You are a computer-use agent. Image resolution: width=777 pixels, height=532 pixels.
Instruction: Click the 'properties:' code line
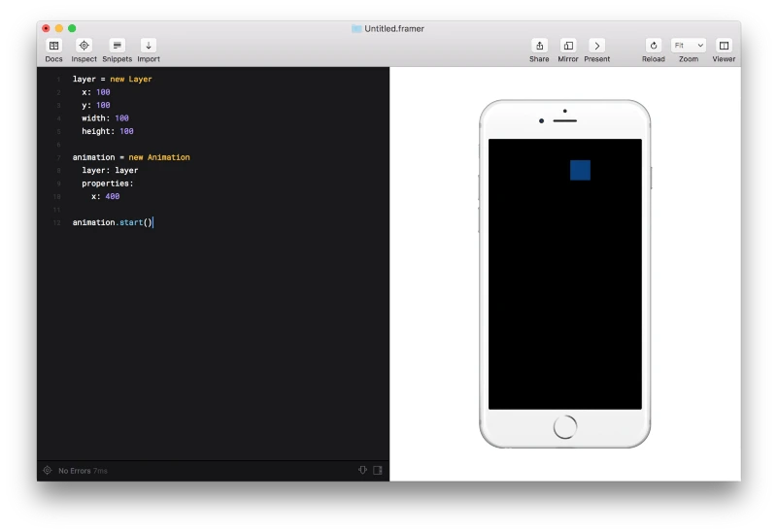tap(108, 183)
